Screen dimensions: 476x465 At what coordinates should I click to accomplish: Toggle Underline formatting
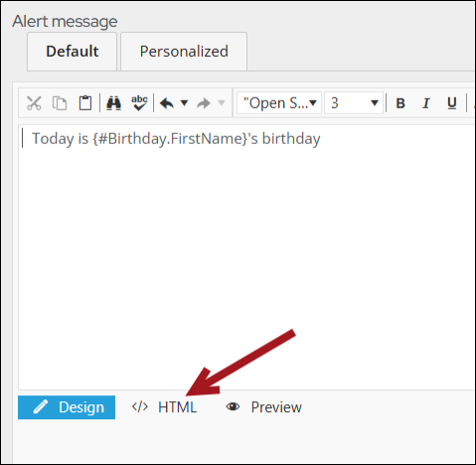pos(452,103)
